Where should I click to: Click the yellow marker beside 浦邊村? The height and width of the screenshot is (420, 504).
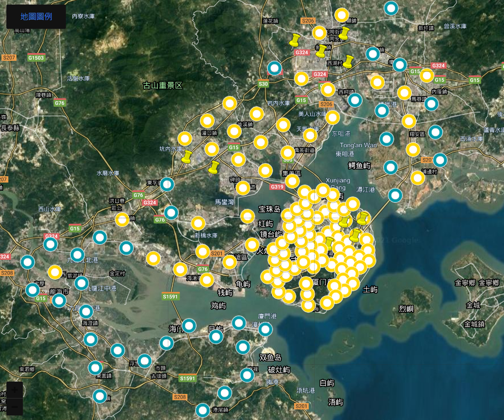click(418, 178)
